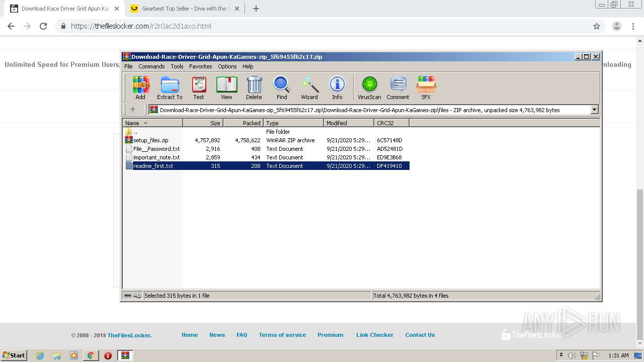Open WinRAR taskbar button
644x362 pixels.
point(125,355)
